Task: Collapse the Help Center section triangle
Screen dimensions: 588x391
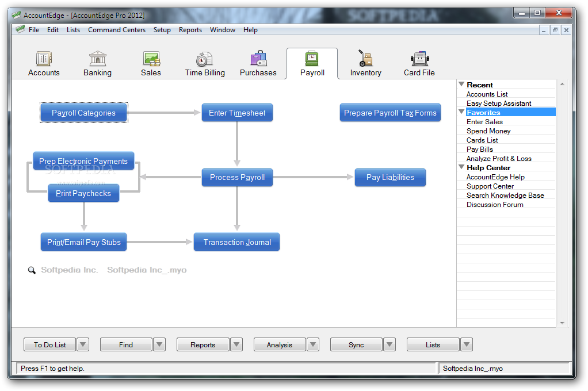Action: 461,167
